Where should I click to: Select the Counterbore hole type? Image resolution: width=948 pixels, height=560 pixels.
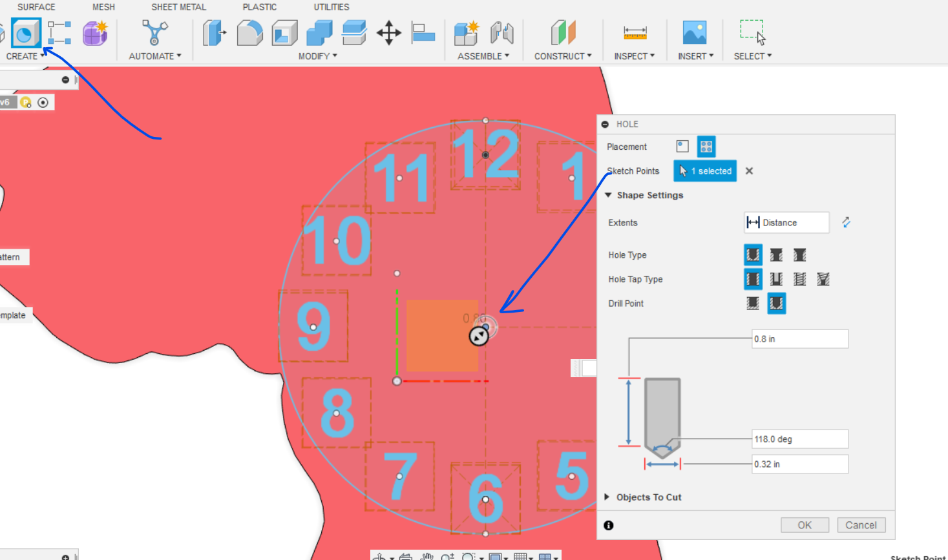tap(776, 254)
